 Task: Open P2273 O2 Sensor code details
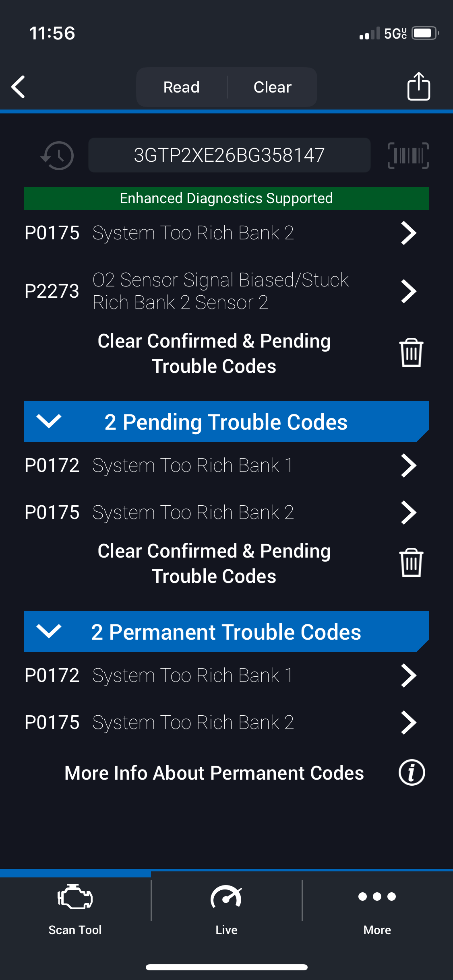click(x=221, y=291)
